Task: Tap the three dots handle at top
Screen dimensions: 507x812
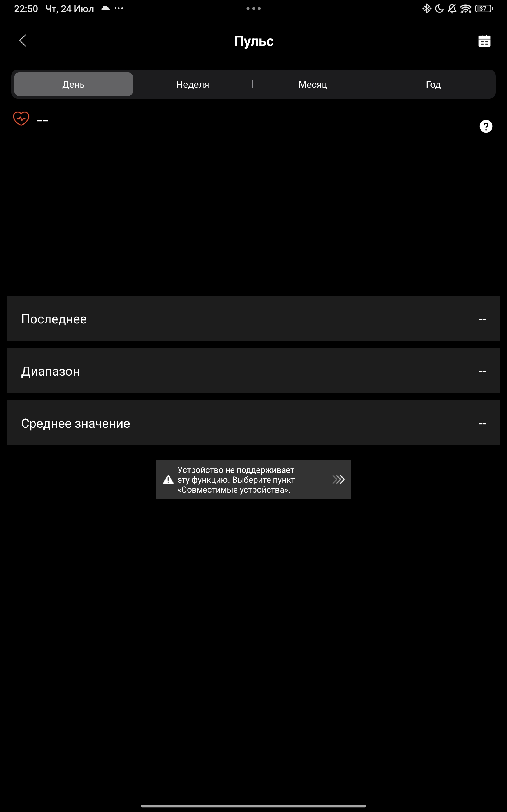Action: (253, 8)
